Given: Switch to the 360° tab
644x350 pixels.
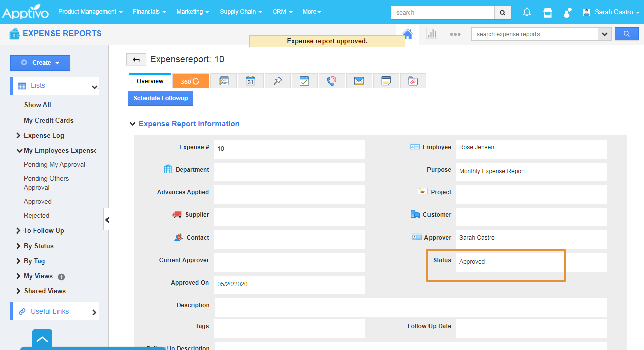Looking at the screenshot, I should [x=190, y=81].
